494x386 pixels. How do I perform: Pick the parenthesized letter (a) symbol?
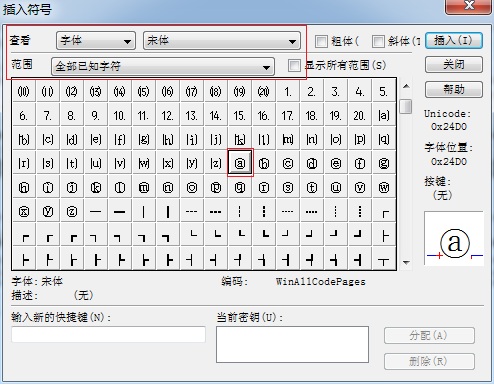pyautogui.click(x=384, y=115)
